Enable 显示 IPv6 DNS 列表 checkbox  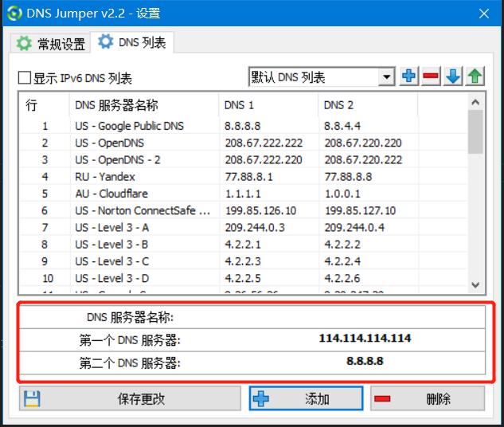point(25,78)
